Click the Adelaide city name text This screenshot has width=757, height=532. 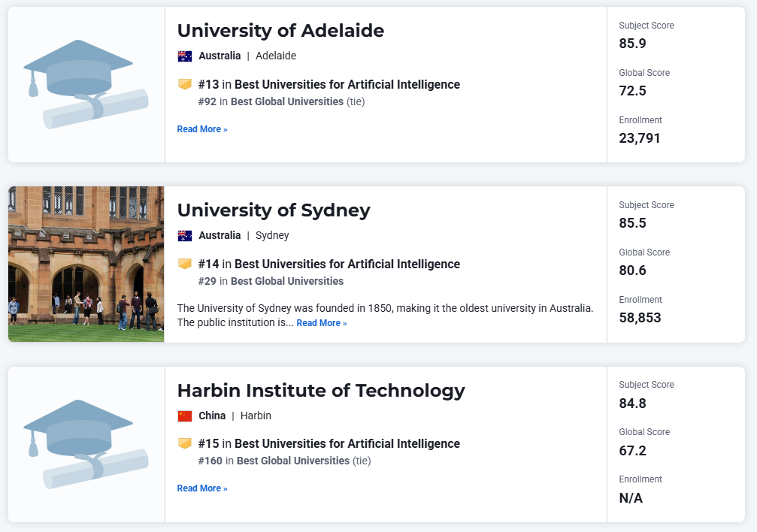pyautogui.click(x=276, y=56)
